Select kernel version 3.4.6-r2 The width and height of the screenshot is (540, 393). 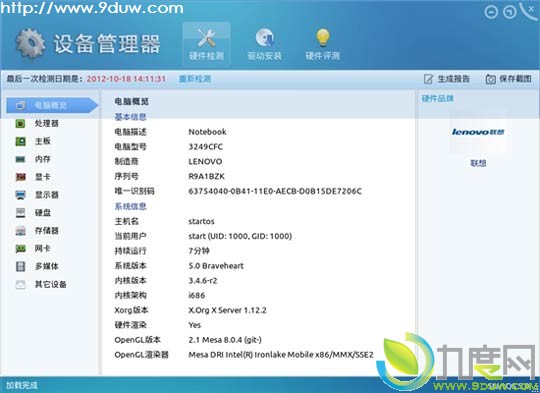point(203,281)
